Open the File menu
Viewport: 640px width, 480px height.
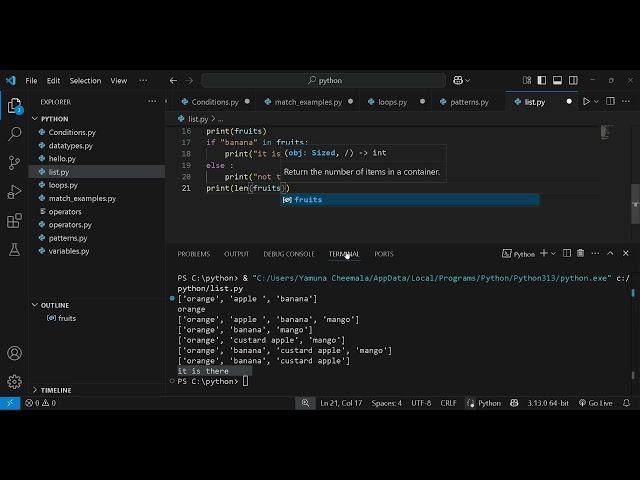(x=31, y=80)
